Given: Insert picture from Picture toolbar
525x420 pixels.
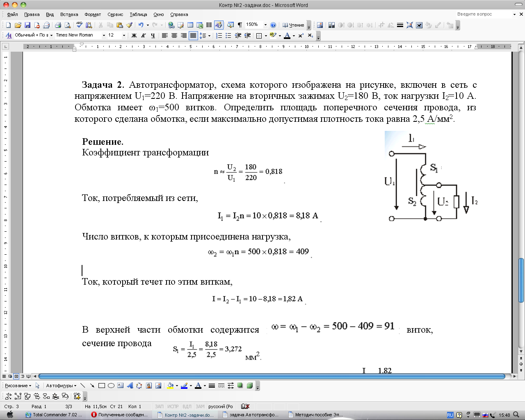Looking at the screenshot, I should coord(320,25).
